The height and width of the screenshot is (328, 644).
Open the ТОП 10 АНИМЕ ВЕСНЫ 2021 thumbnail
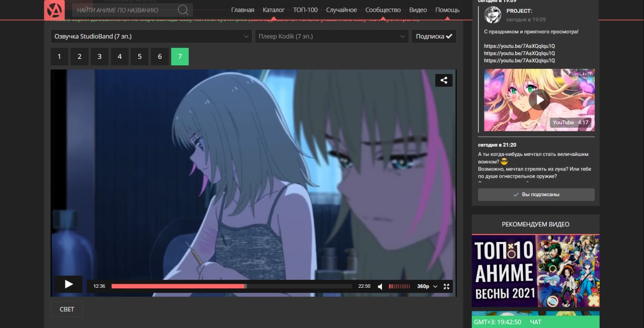click(x=536, y=271)
